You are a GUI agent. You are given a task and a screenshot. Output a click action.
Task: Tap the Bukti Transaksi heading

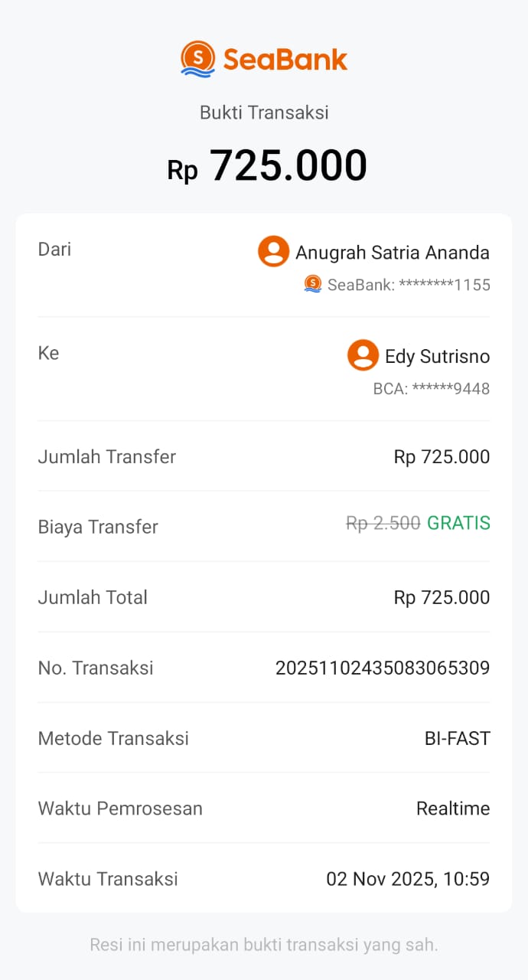click(264, 113)
